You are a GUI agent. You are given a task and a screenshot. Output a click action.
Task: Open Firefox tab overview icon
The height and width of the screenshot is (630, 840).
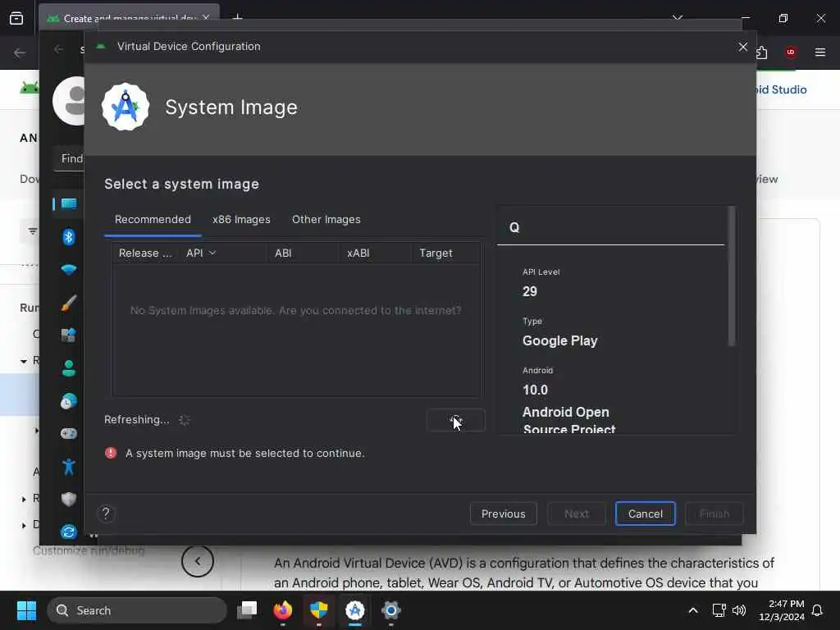click(x=16, y=18)
